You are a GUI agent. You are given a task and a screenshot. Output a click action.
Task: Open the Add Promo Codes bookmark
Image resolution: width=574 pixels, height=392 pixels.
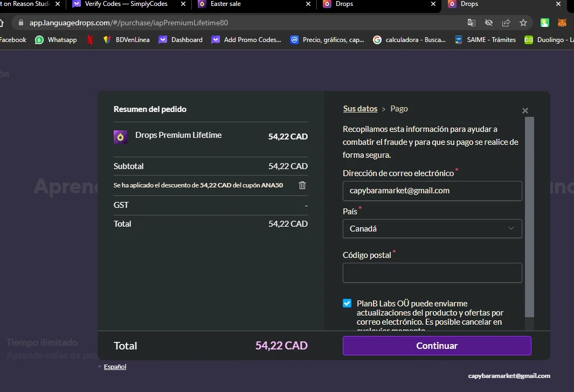(246, 40)
